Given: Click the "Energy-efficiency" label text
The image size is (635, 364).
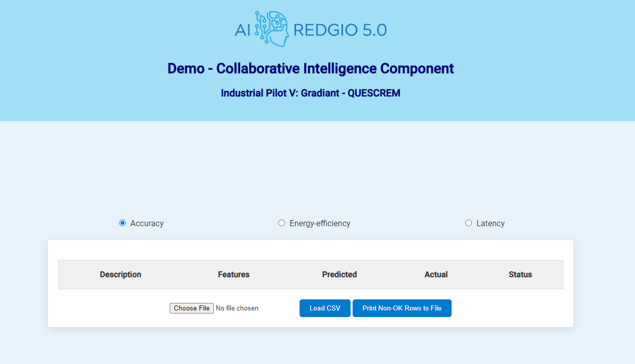Looking at the screenshot, I should [x=320, y=223].
